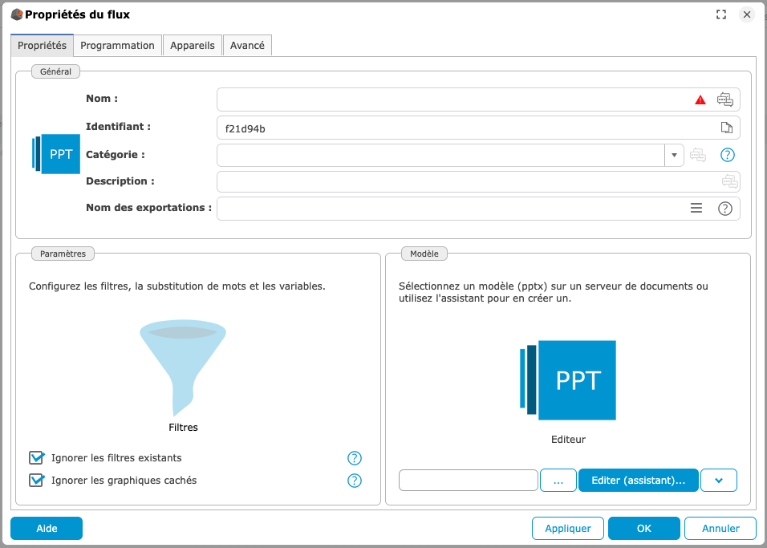
Task: Click the translation icon in Nom field
Action: (x=725, y=99)
